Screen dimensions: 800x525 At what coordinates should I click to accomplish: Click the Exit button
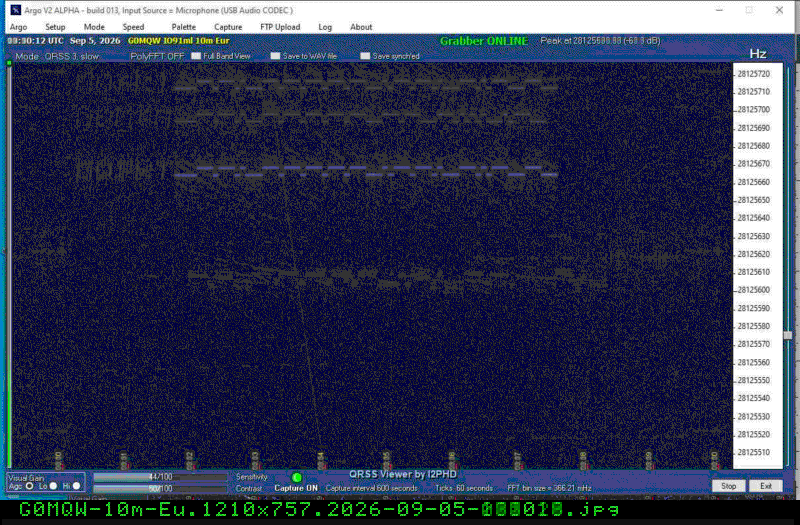(x=766, y=486)
